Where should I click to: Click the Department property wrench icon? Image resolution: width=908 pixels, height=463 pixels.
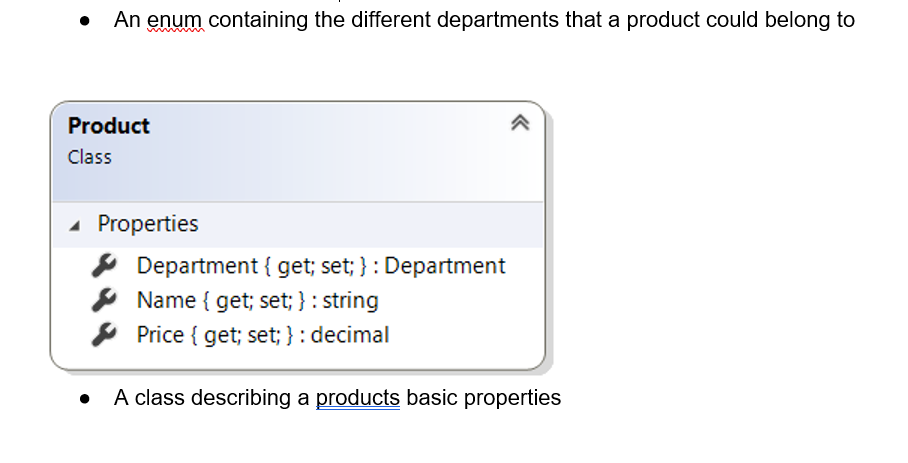(104, 265)
